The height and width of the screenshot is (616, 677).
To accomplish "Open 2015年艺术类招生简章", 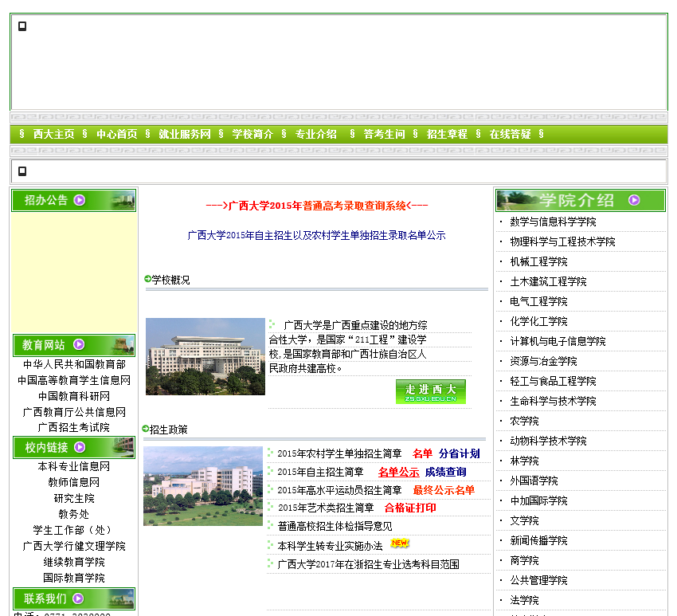I will point(326,508).
